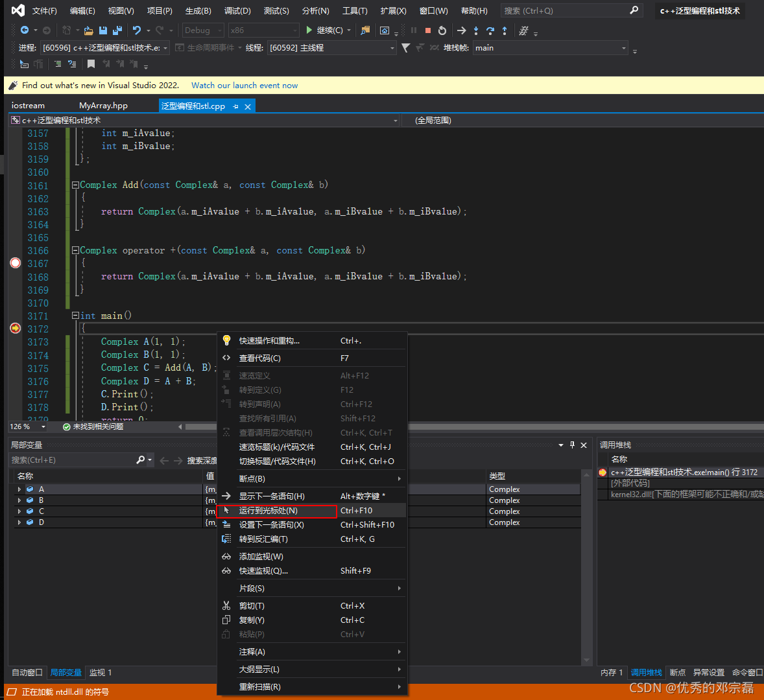Image resolution: width=764 pixels, height=700 pixels.
Task: Click the red Stop Debugging square
Action: pos(428,30)
